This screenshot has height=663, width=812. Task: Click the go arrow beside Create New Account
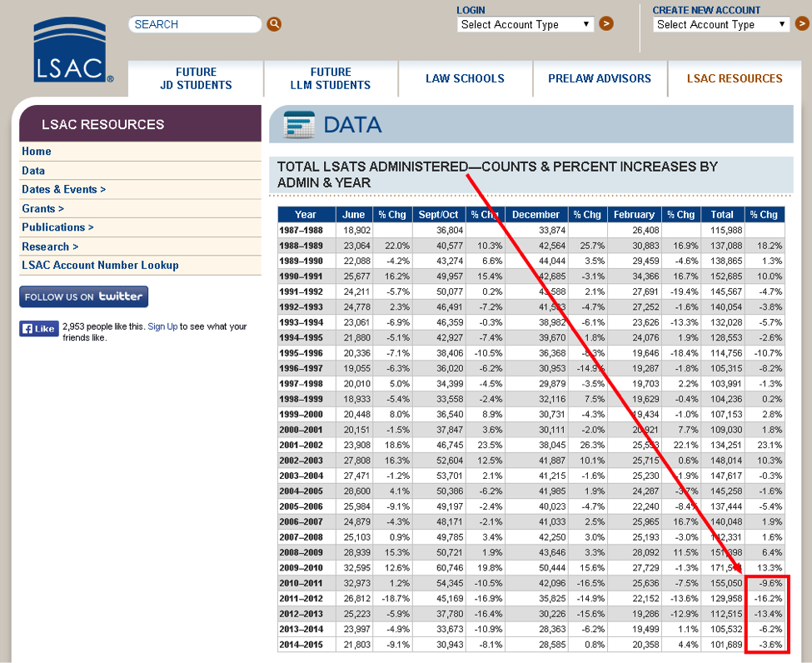pos(802,23)
